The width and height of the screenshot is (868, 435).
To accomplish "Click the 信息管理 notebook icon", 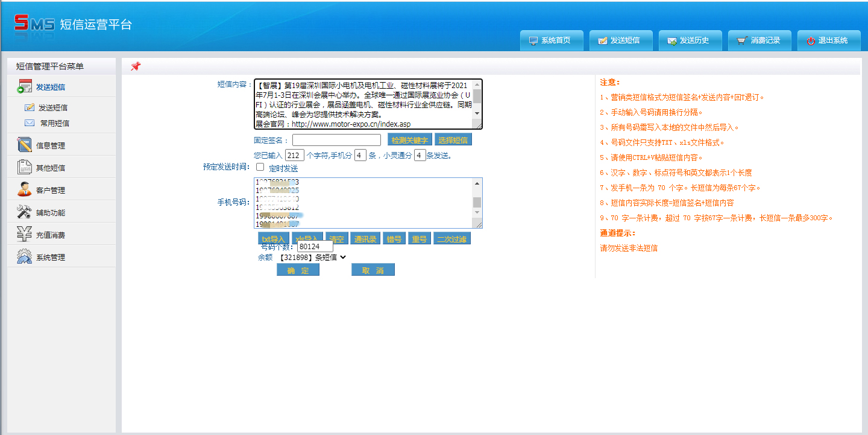I will pos(24,145).
